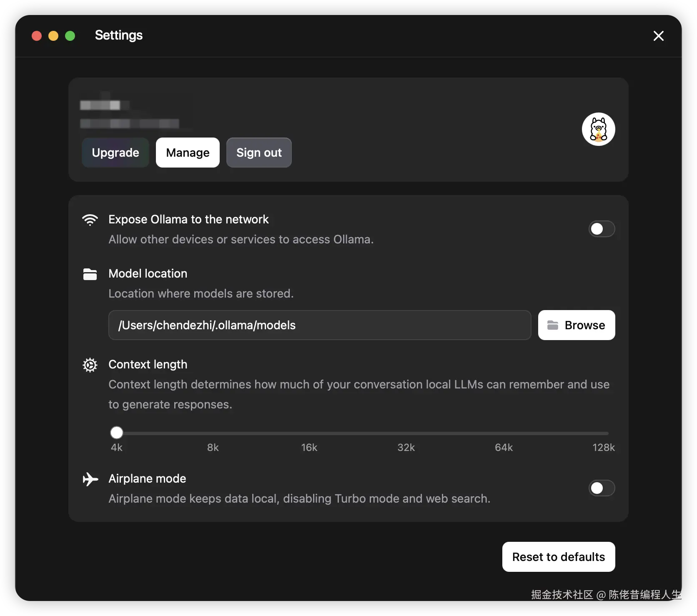Screen dimensions: 697x616
Task: Click the "Context length" heading
Action: point(148,365)
